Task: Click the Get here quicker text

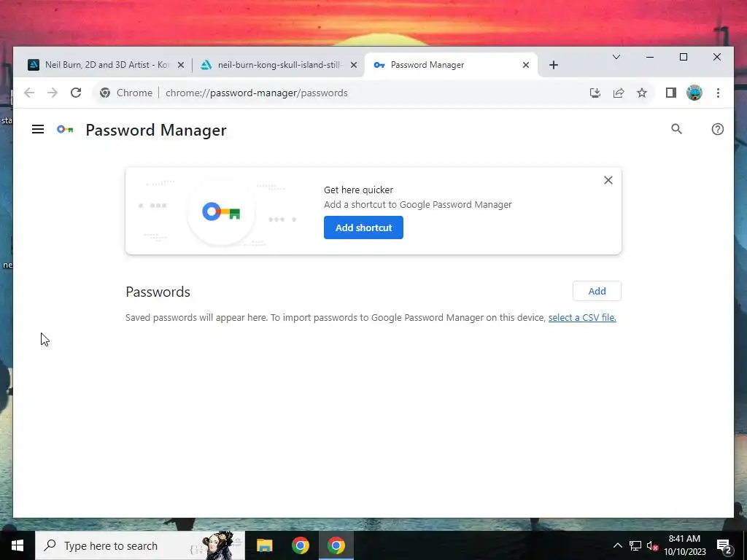Action: pos(358,190)
